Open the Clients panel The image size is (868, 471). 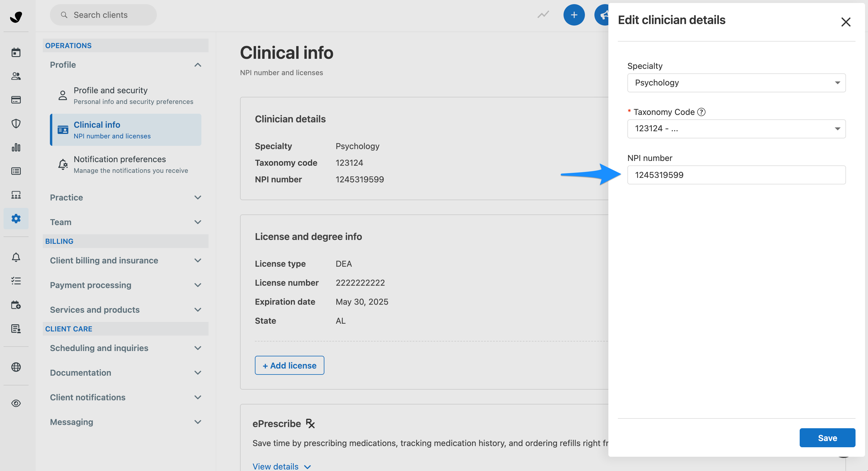click(x=16, y=76)
